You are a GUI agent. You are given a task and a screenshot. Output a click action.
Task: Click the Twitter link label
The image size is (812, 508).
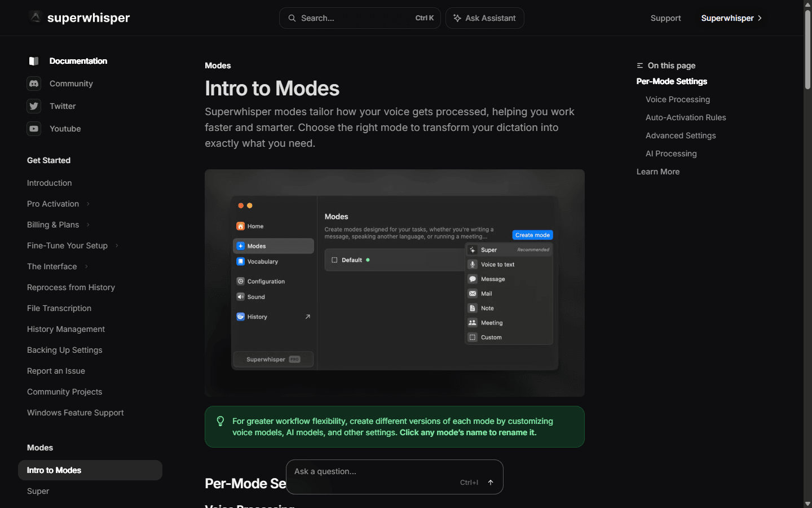click(x=63, y=106)
